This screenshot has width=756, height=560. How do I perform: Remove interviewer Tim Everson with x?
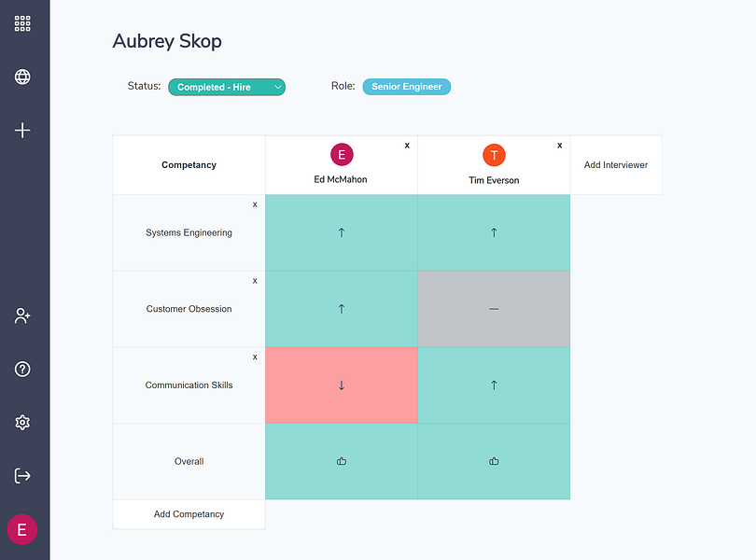tap(559, 146)
